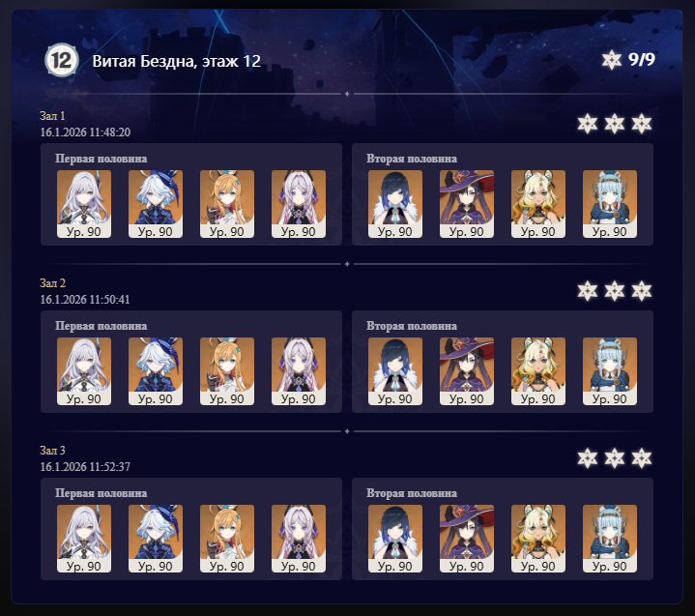Click Первая половина header in Зал 1
695x616 pixels.
pos(101,159)
